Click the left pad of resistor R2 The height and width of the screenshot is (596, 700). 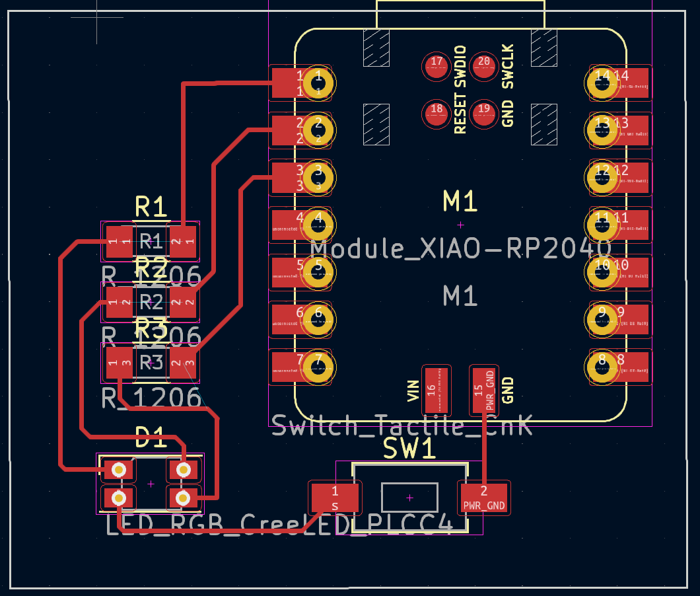(119, 302)
